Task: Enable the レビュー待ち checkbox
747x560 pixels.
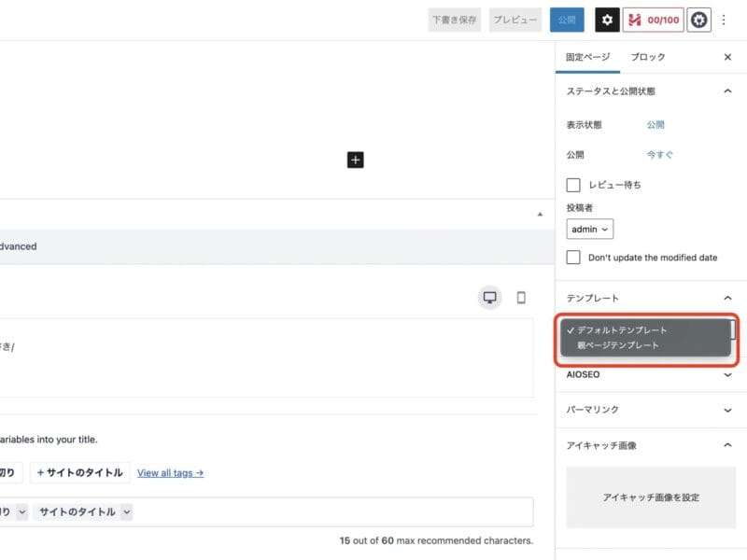Action: [573, 185]
